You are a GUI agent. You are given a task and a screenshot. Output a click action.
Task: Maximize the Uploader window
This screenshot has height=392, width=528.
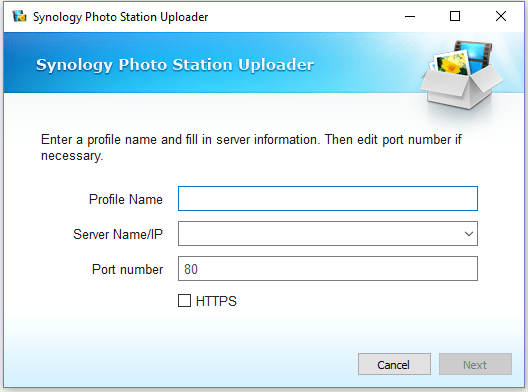[455, 16]
